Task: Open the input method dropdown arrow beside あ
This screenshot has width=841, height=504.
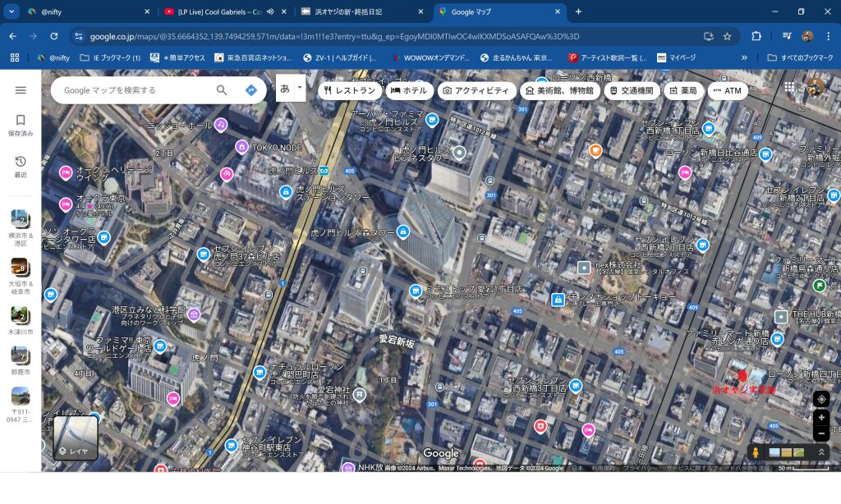Action: 301,87
